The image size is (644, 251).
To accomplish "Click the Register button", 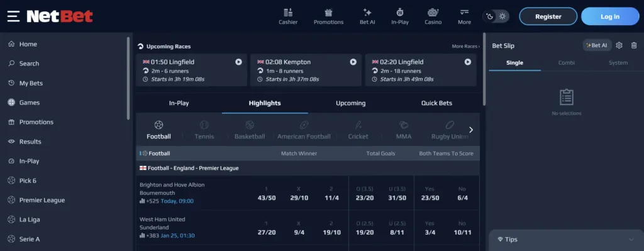I will tap(548, 16).
